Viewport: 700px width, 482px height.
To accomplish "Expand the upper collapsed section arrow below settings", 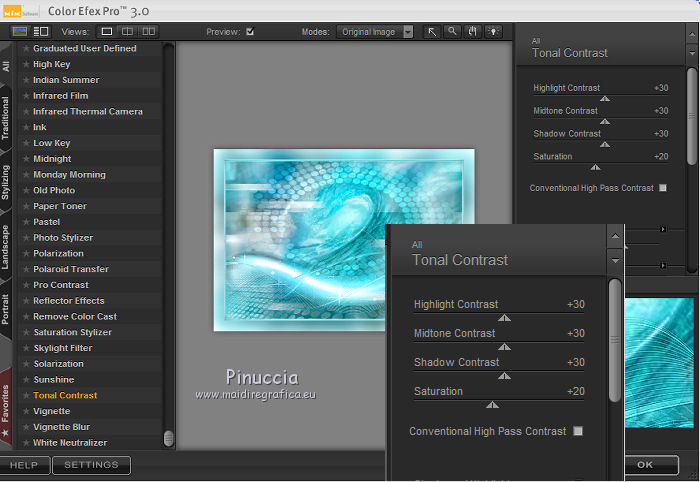I will (663, 229).
